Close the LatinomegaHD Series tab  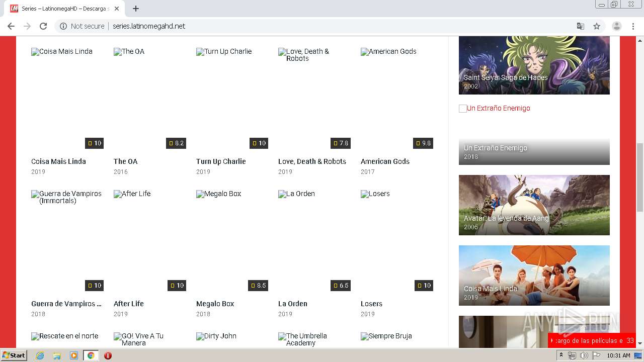click(x=117, y=9)
